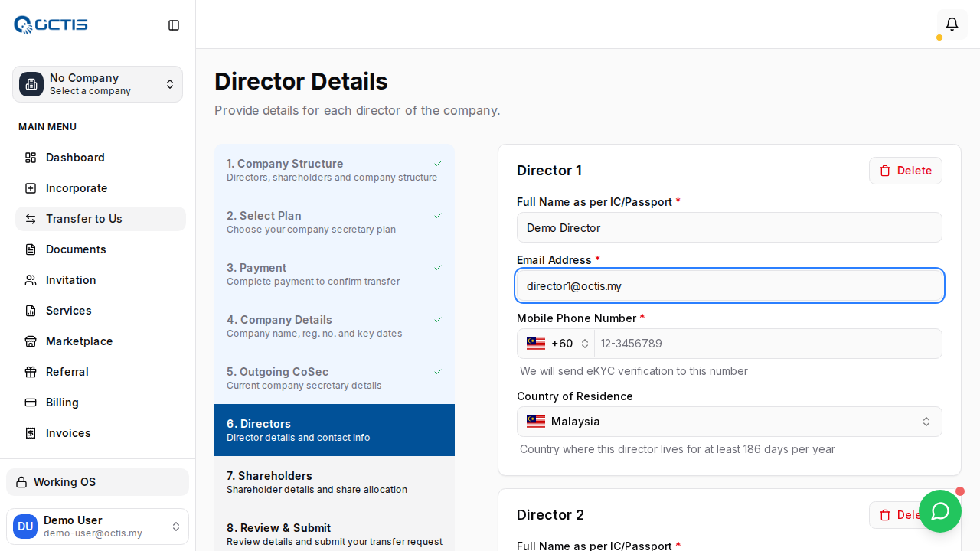Image resolution: width=980 pixels, height=551 pixels.
Task: Click the DU user avatar
Action: click(25, 527)
